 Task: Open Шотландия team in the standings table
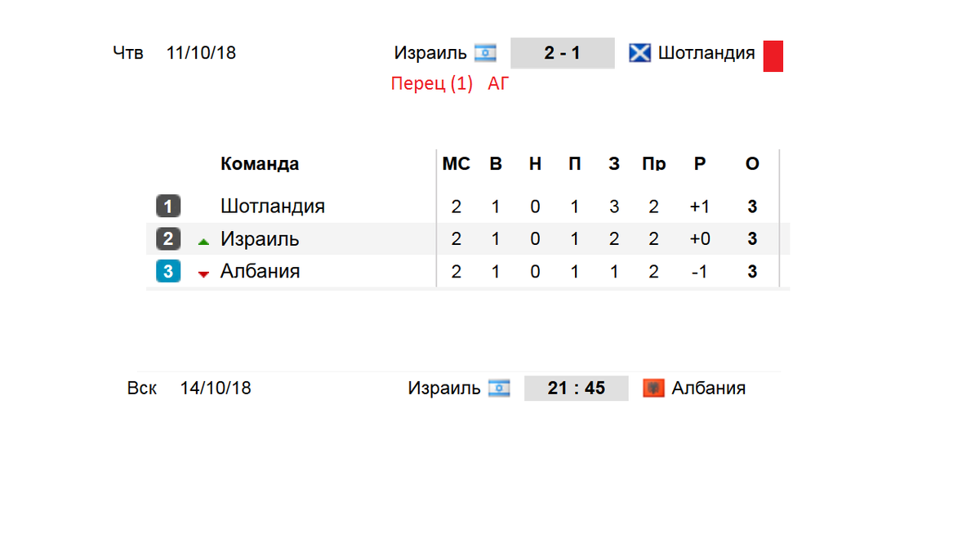[x=273, y=206]
